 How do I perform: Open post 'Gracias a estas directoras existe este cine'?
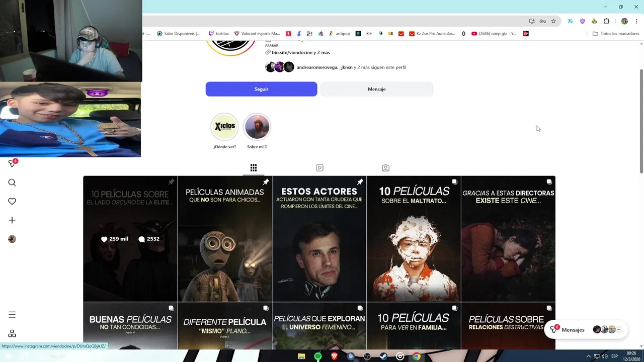(x=508, y=239)
